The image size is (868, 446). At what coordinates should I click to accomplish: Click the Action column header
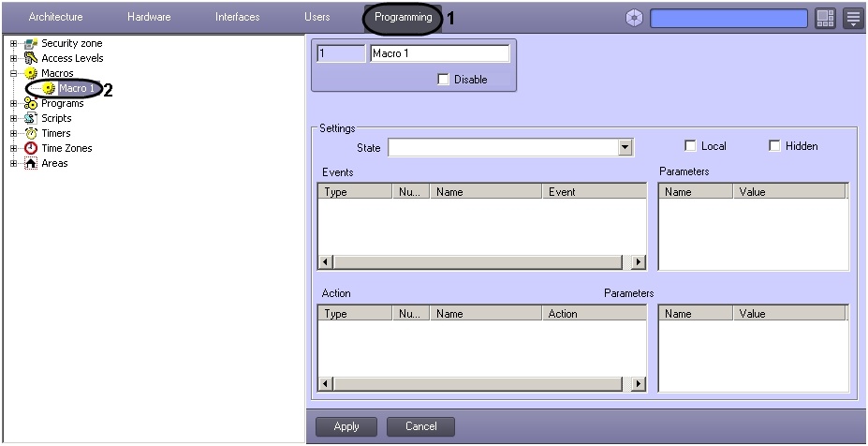(x=594, y=314)
